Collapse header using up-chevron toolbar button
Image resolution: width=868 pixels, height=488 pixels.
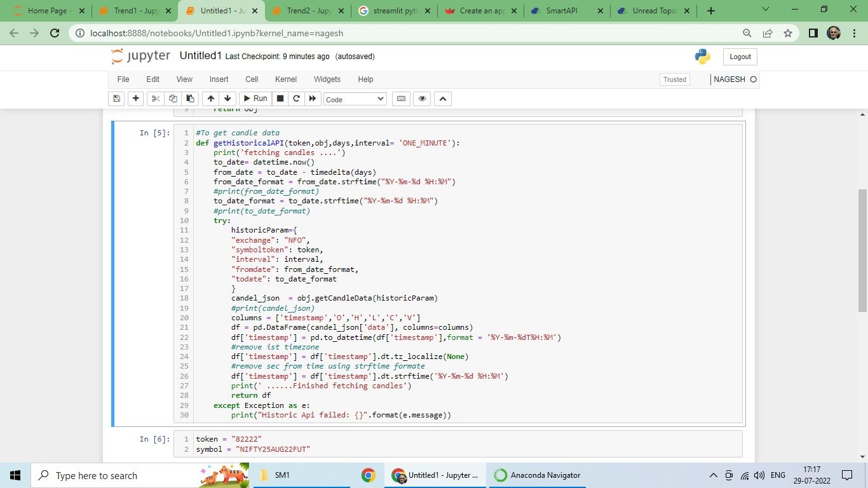(443, 98)
